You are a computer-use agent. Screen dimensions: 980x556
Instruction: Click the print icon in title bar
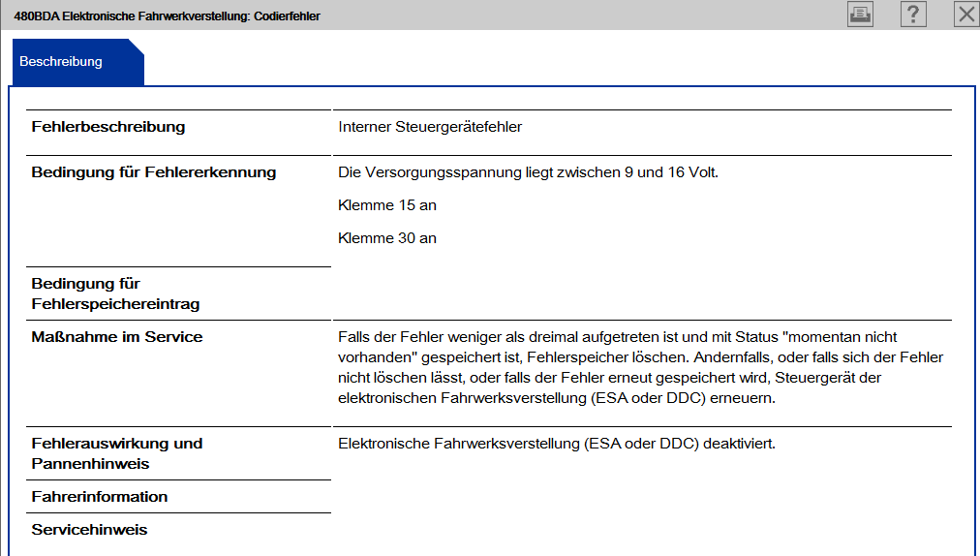point(860,14)
